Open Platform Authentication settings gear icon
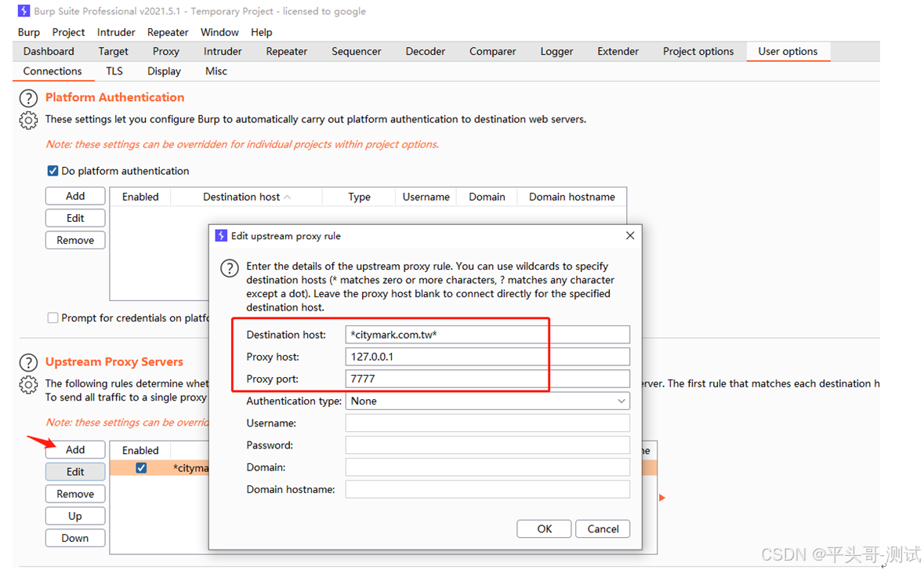This screenshot has width=924, height=570. pyautogui.click(x=28, y=120)
